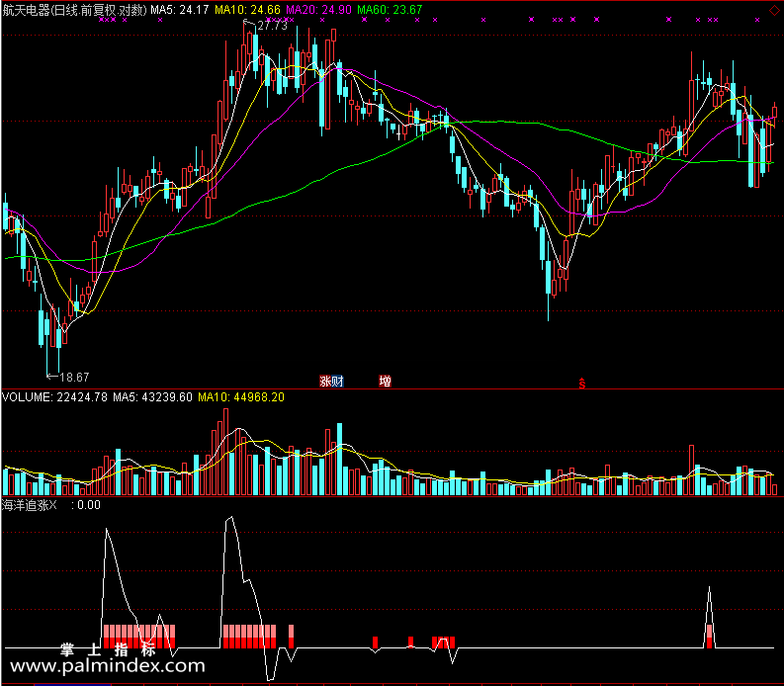The width and height of the screenshot is (784, 686).
Task: Click the MA20: 24.90 label
Action: pyautogui.click(x=319, y=10)
